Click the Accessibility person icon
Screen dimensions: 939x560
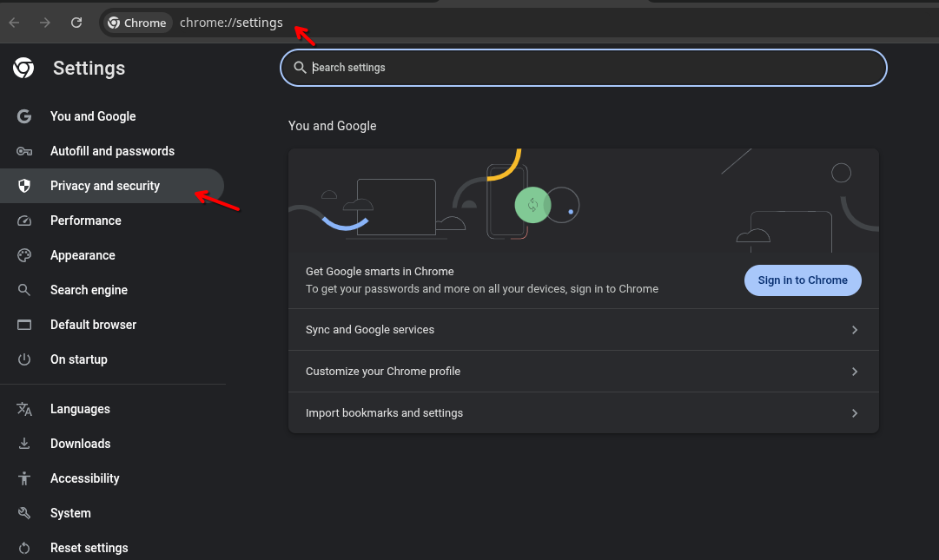coord(24,478)
